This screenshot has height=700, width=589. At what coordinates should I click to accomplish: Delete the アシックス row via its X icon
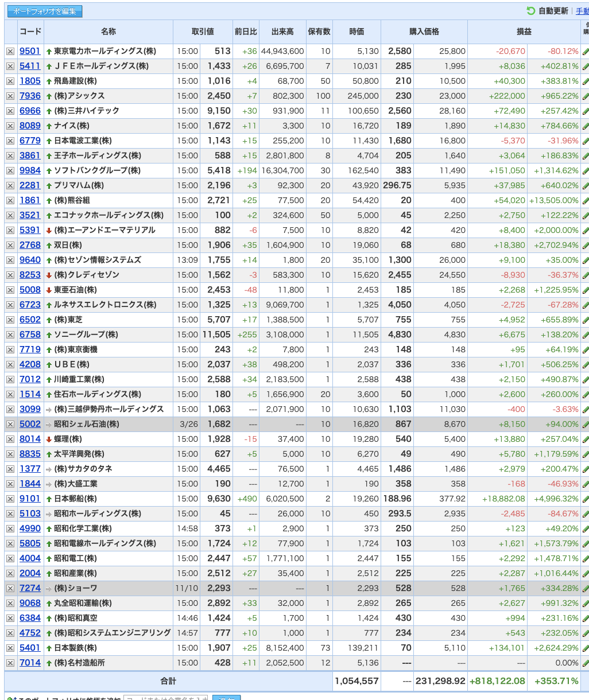pos(10,96)
